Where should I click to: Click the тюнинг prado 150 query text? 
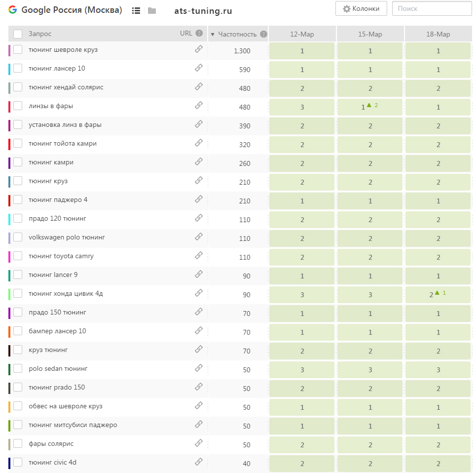point(57,387)
